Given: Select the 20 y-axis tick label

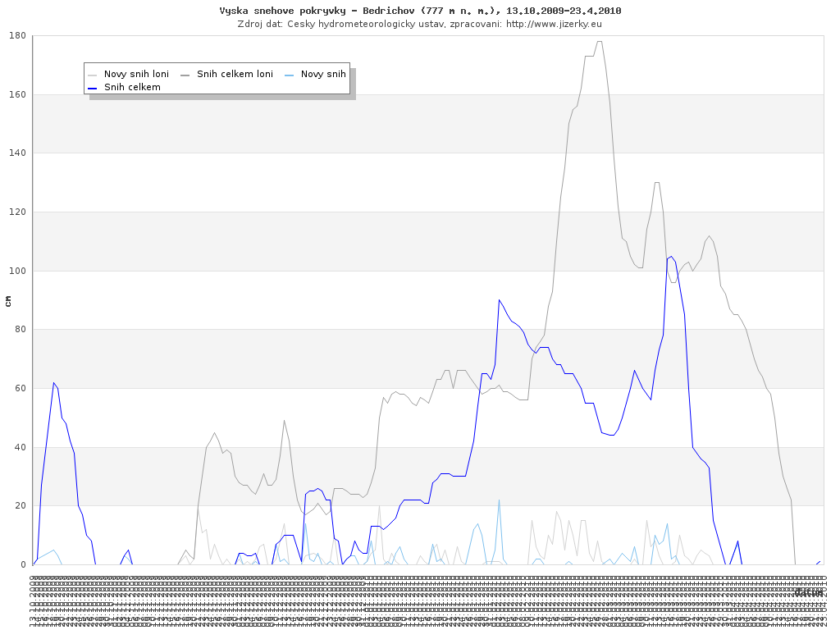Looking at the screenshot, I should pyautogui.click(x=20, y=506).
